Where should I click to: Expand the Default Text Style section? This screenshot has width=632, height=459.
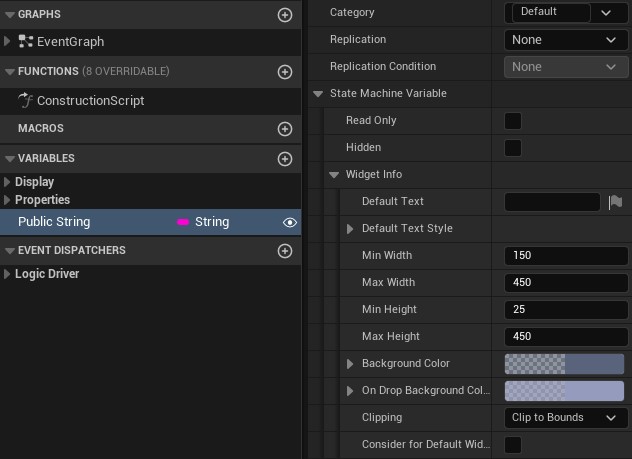[350, 229]
